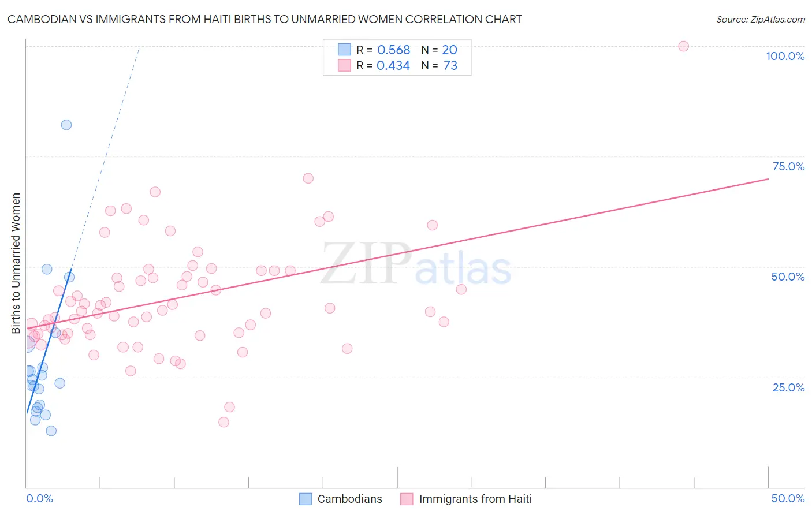Click the chart title text
Screen dimensions: 812x515
pos(265,20)
